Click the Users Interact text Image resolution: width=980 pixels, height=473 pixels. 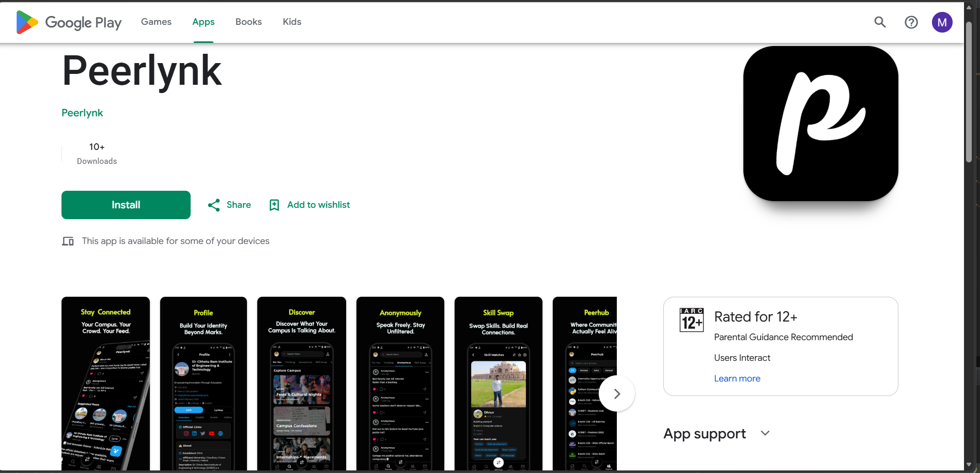point(742,358)
